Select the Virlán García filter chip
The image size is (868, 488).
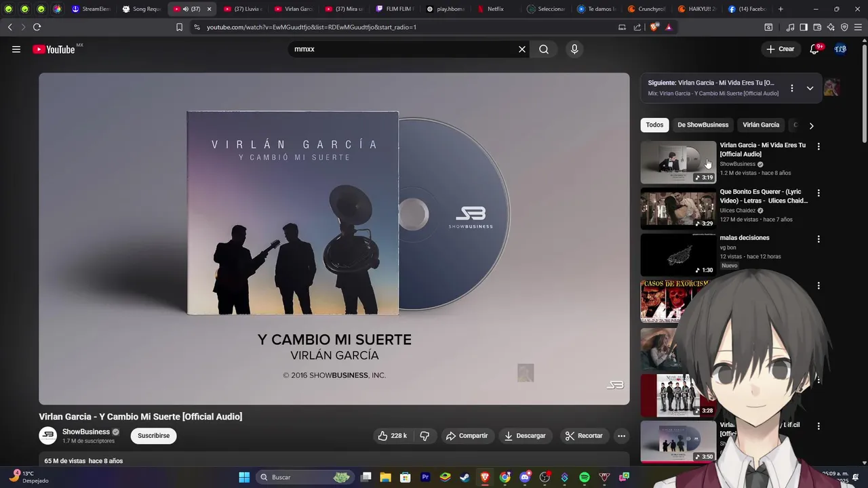click(x=761, y=125)
